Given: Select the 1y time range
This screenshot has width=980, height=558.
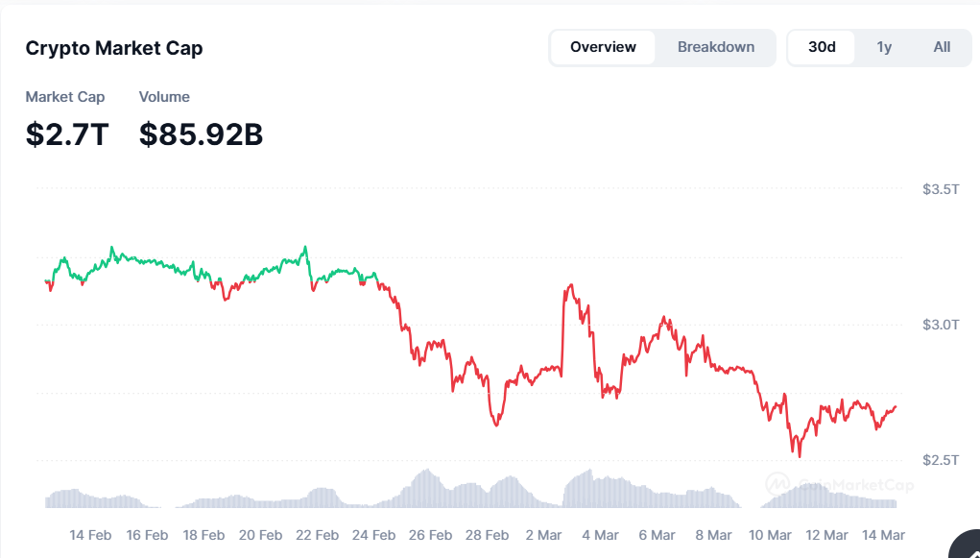Looking at the screenshot, I should click(884, 47).
